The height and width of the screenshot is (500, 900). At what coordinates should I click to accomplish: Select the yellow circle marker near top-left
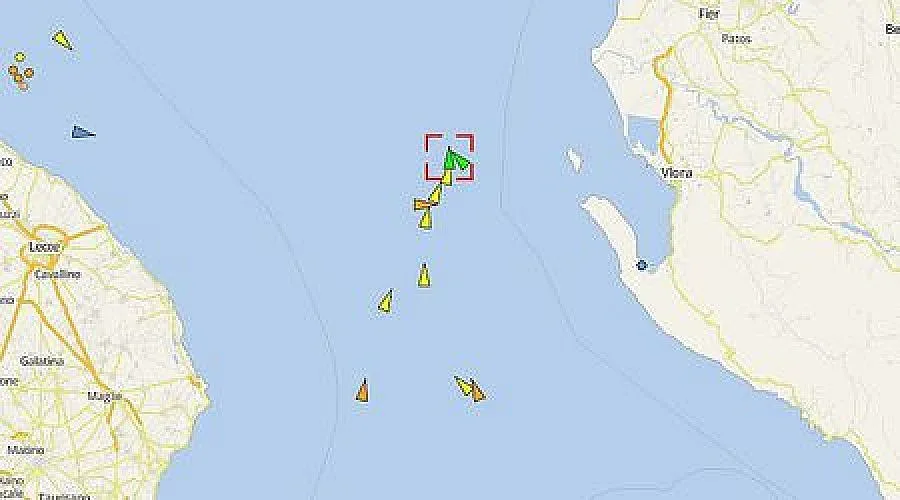point(20,57)
